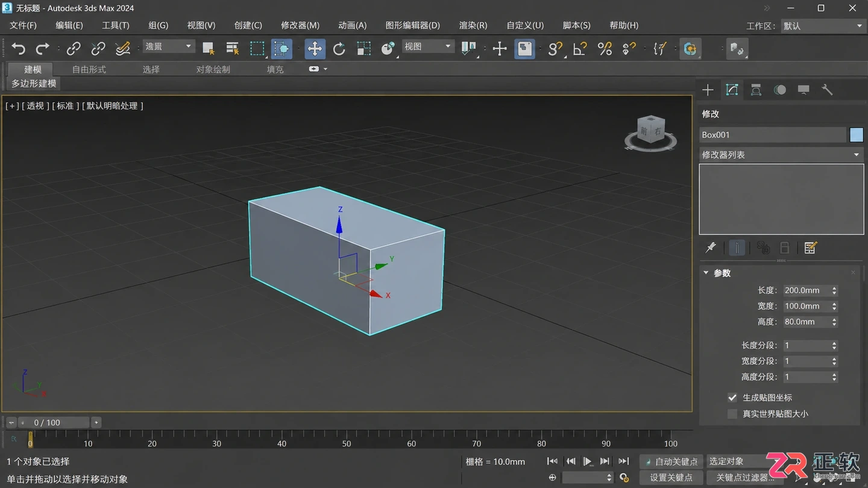Collapse the 参数 rollout
The image size is (868, 488).
tap(706, 273)
